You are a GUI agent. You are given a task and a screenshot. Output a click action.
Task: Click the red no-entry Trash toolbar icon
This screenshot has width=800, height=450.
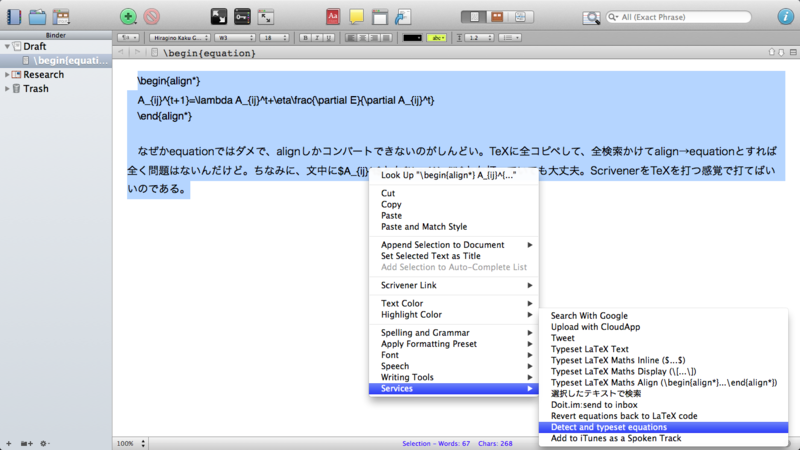coord(152,17)
